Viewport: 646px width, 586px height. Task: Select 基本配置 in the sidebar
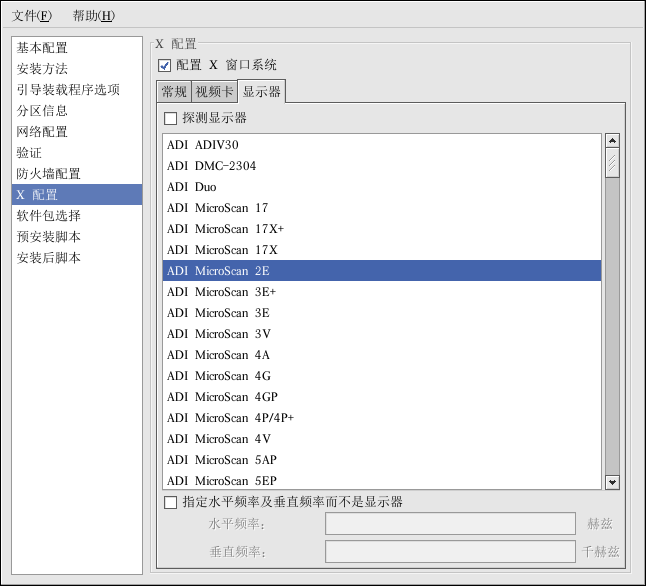point(42,48)
